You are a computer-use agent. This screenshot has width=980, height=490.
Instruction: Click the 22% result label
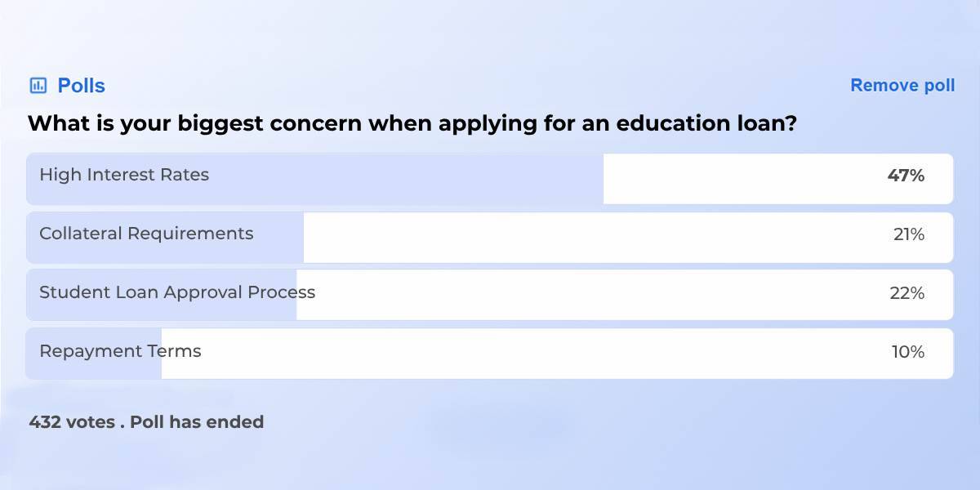click(908, 292)
